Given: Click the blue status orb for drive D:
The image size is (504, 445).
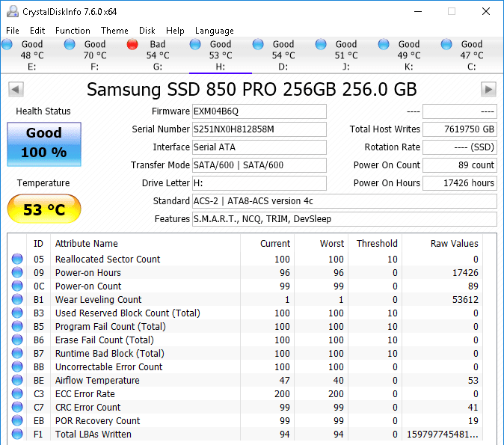Looking at the screenshot, I should coord(258,44).
